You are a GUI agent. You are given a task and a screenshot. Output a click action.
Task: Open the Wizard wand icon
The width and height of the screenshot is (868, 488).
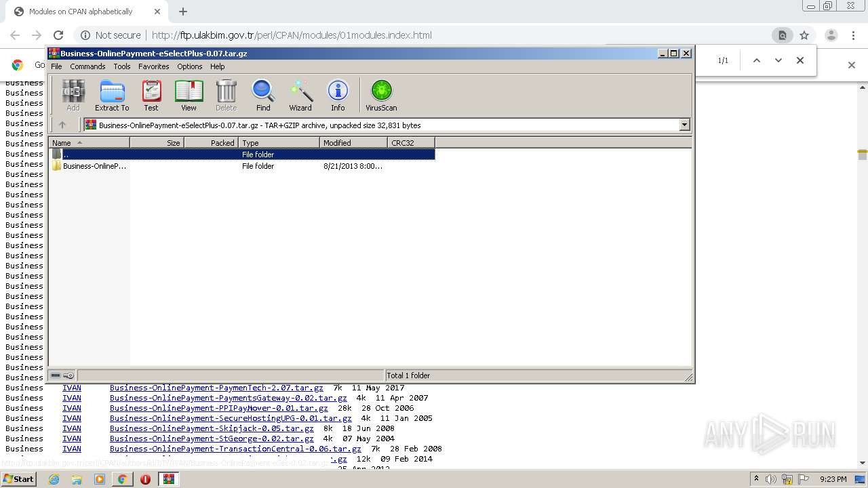click(300, 95)
